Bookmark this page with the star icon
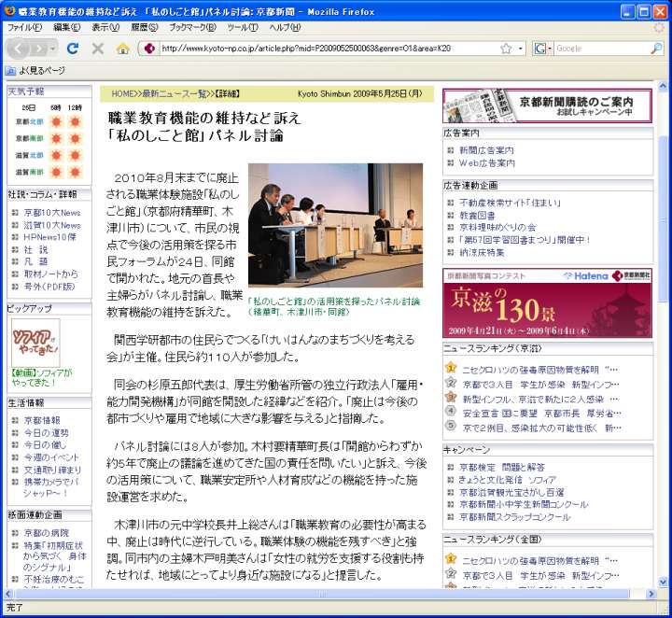 pos(505,49)
